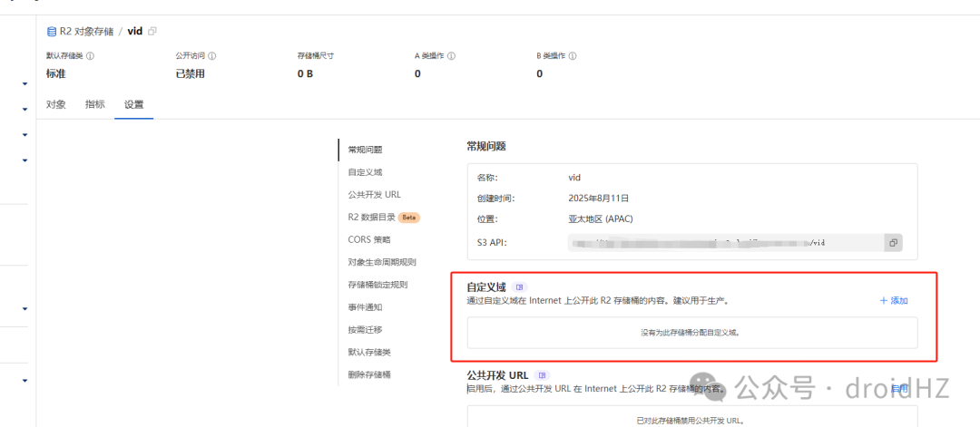Click info icon beside A 类操作

click(451, 56)
